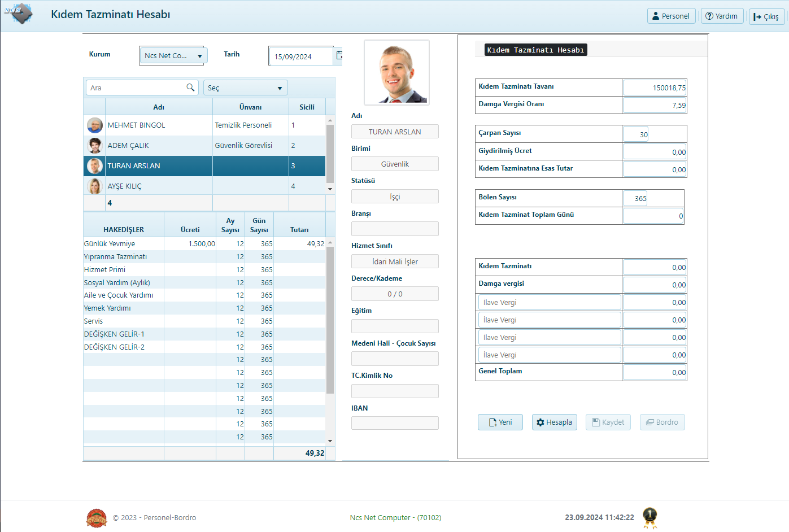Click Yemek Yardımı row

pos(204,308)
